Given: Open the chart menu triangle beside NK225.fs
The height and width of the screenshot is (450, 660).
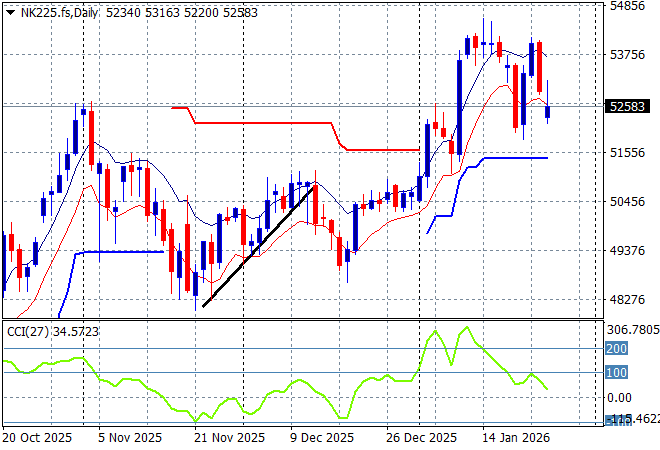Looking at the screenshot, I should click(x=11, y=13).
